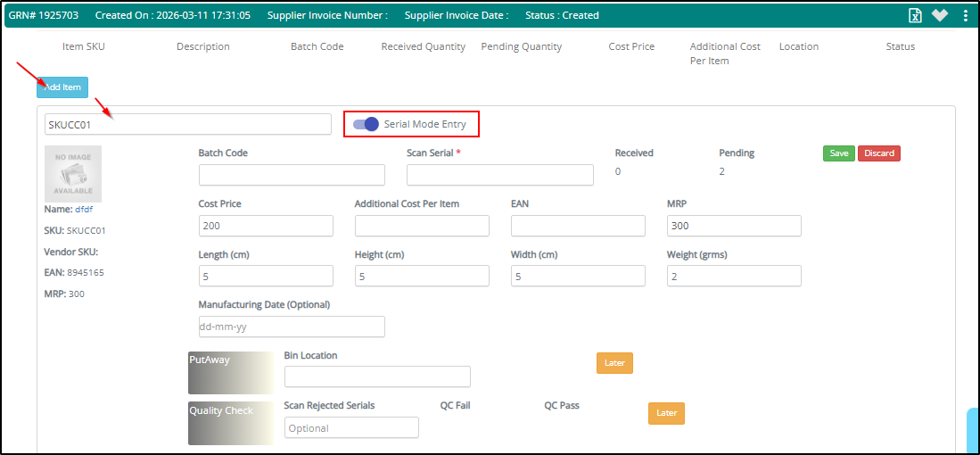
Task: Open the Manufacturing Date picker field
Action: point(292,327)
